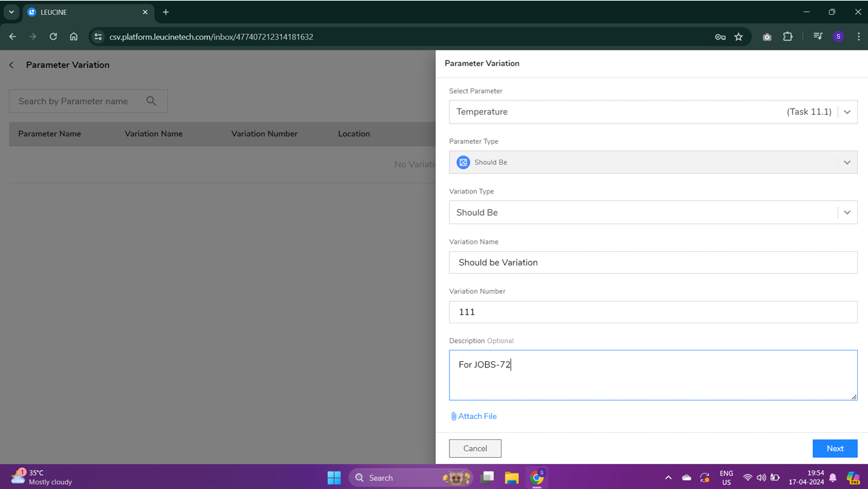
Task: Click the sync status tray icon
Action: tap(705, 477)
